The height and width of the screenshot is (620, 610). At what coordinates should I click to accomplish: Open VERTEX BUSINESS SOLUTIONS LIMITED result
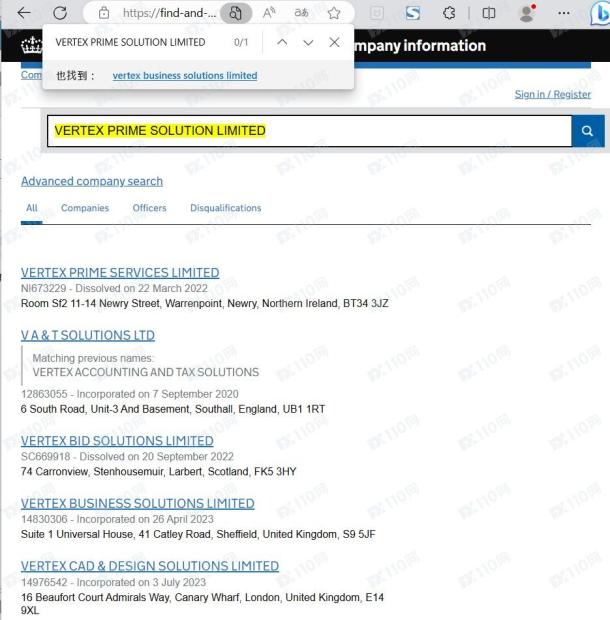click(138, 503)
